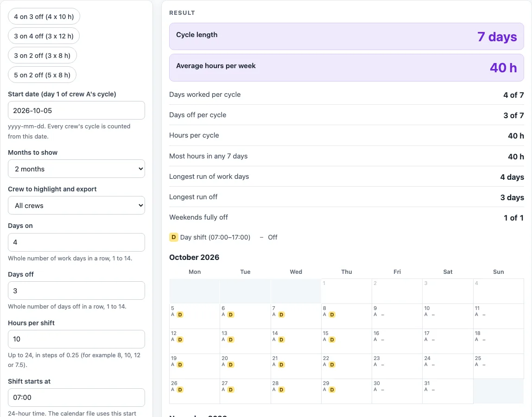Viewport: 532px width, 417px height.
Task: Click the Shift starts at field
Action: coord(76,398)
